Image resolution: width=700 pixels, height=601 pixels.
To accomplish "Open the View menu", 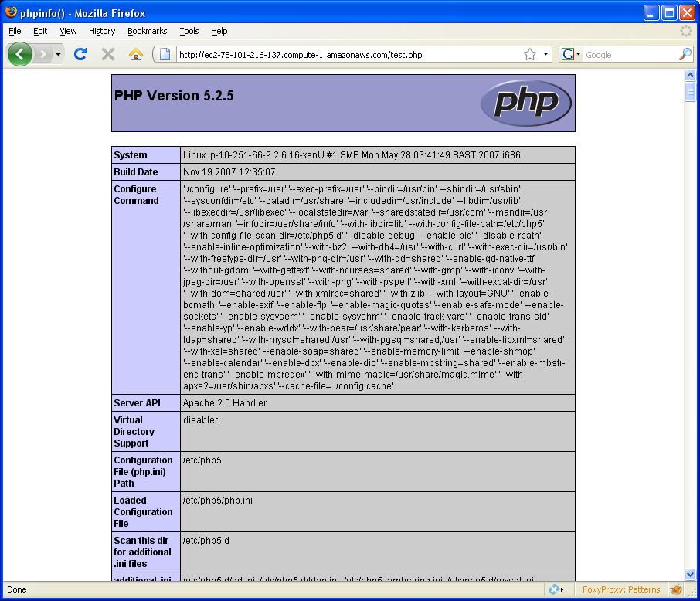I will pos(68,31).
